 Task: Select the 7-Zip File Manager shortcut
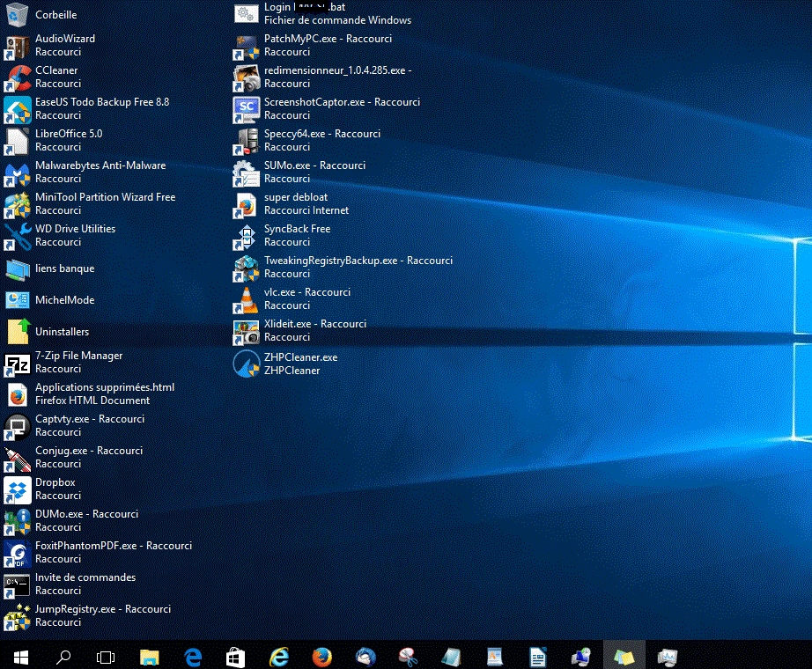17,363
